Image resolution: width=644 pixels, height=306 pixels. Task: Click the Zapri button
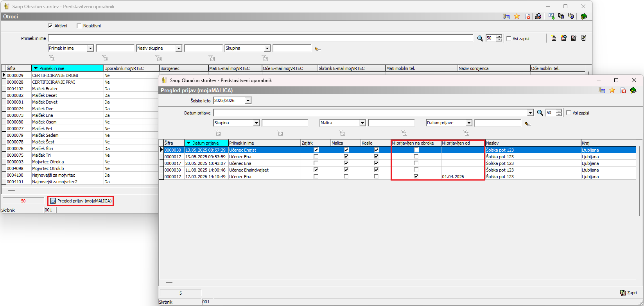tap(628, 293)
